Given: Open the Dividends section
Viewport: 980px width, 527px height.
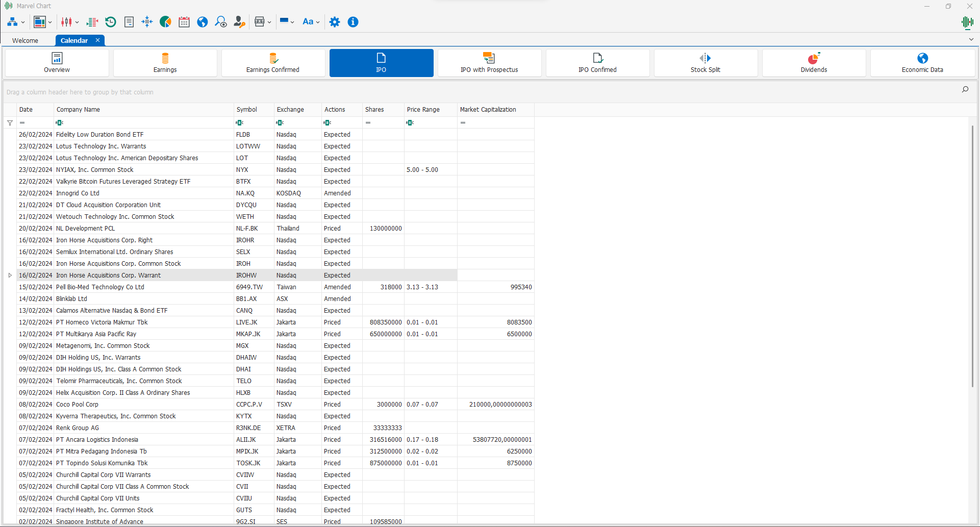Looking at the screenshot, I should point(814,63).
